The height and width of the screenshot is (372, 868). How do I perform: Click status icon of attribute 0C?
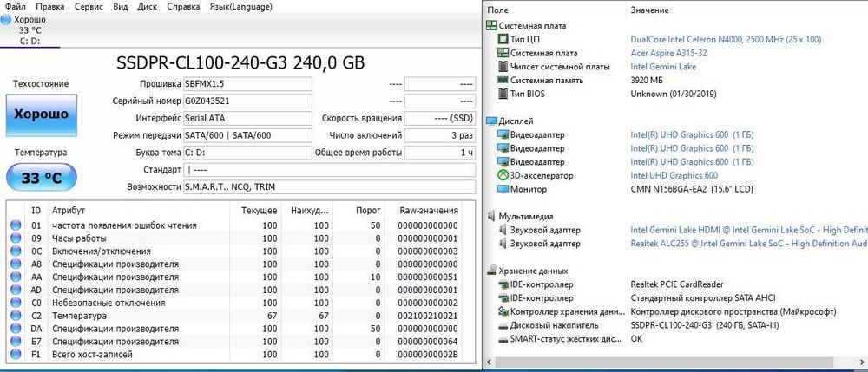tap(16, 251)
